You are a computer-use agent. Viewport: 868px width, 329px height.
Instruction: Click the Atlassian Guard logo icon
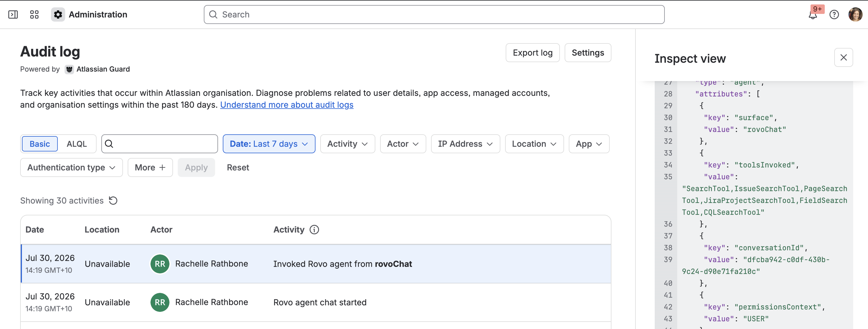[69, 69]
